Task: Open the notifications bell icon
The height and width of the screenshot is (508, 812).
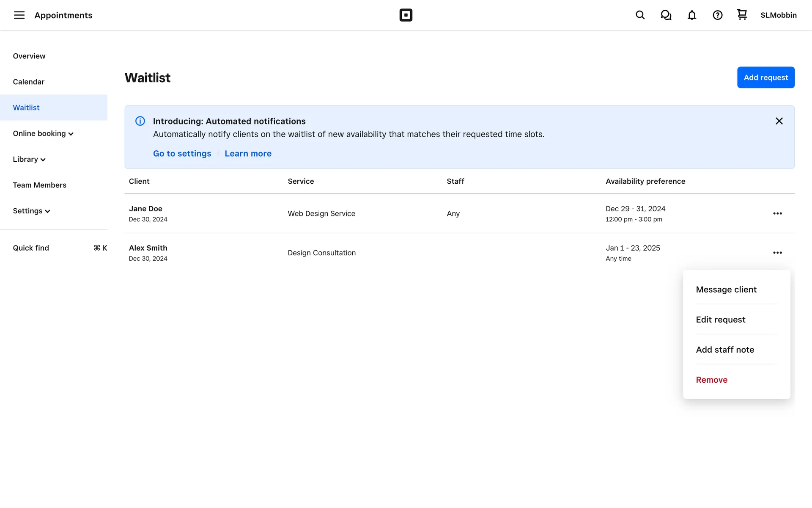Action: click(x=691, y=15)
